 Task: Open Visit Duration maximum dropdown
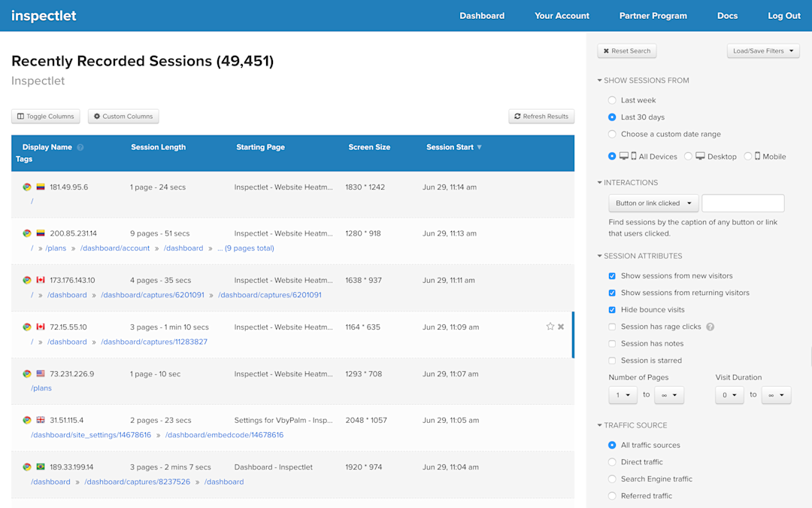point(776,395)
